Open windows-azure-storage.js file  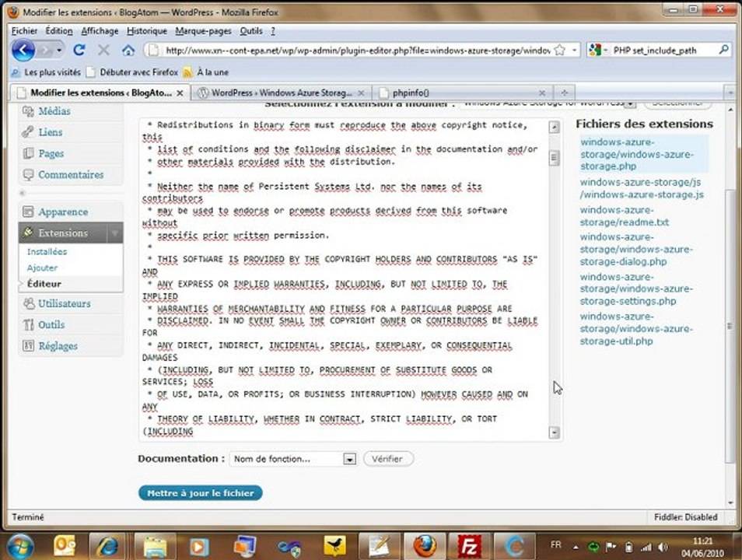[x=641, y=188]
